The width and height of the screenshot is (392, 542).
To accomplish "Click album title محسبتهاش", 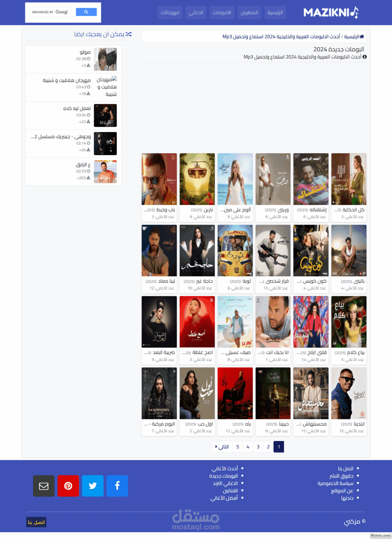I will [312, 424].
